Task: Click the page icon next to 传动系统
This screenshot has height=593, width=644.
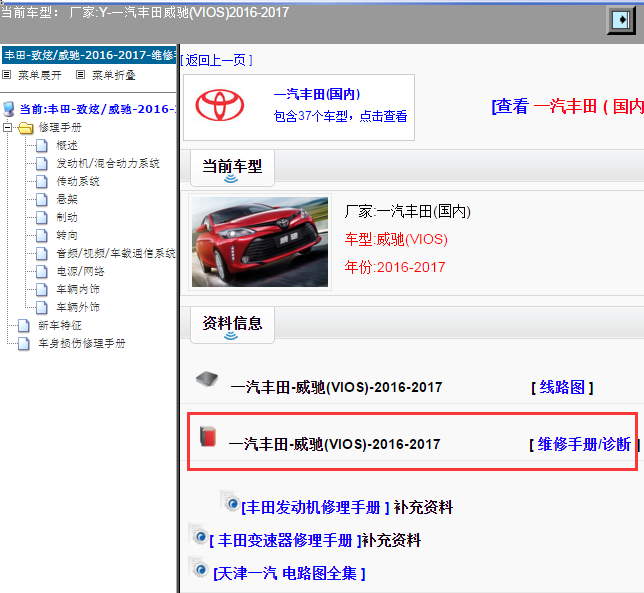Action: click(41, 182)
